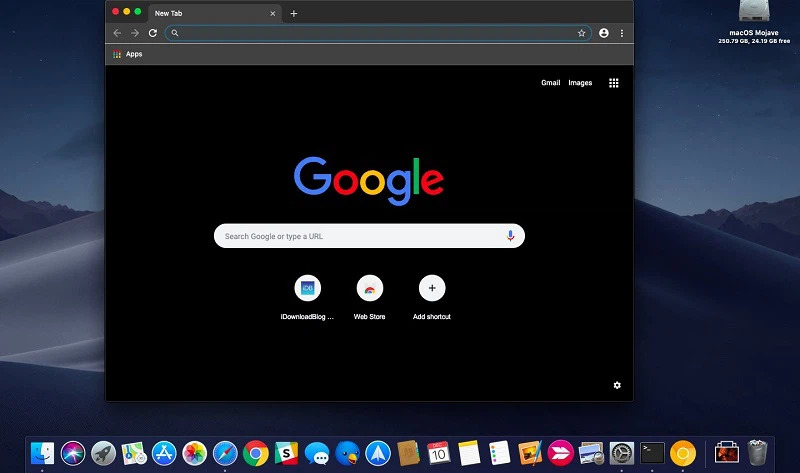This screenshot has height=473, width=800.
Task: Open Calendar from the Dock
Action: coord(439,453)
